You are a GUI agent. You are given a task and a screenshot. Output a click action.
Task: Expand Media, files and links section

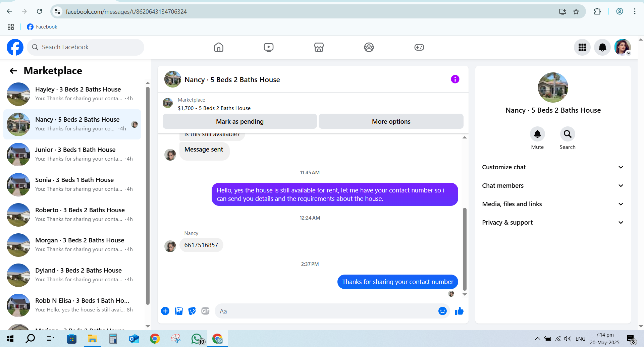pos(553,204)
